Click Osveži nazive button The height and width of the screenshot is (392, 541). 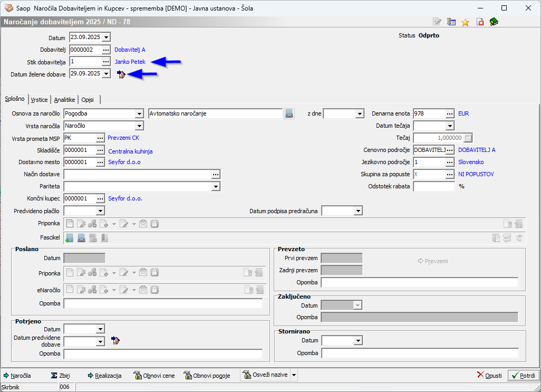pos(265,375)
